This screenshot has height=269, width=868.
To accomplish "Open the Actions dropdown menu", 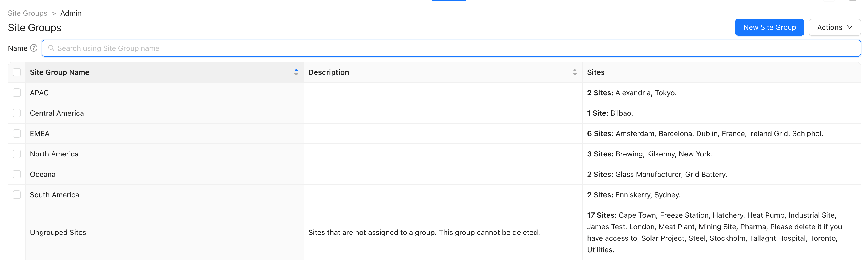I will 835,27.
